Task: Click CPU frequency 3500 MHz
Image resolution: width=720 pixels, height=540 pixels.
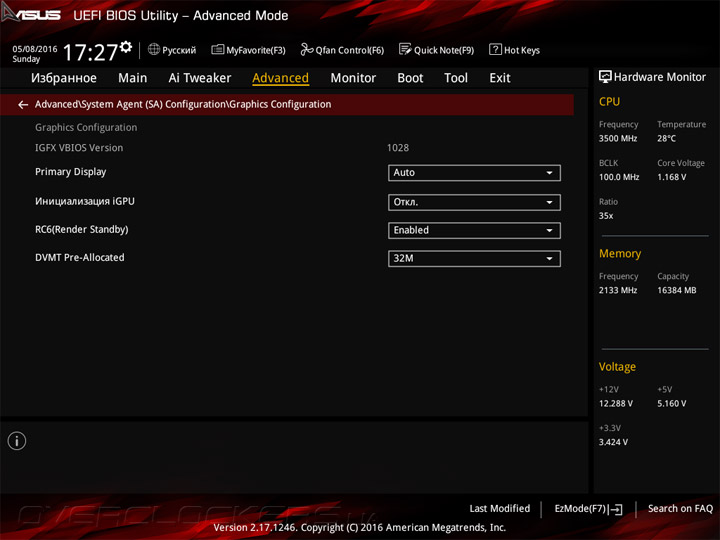Action: click(618, 138)
